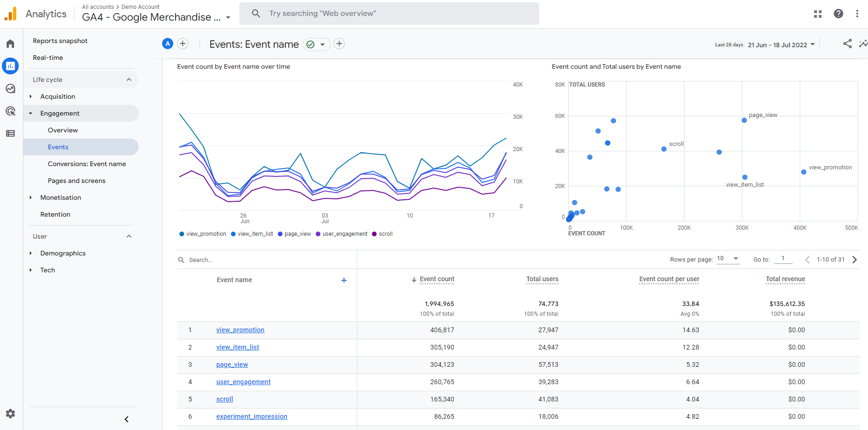Open Configure icon in left rail

click(10, 133)
